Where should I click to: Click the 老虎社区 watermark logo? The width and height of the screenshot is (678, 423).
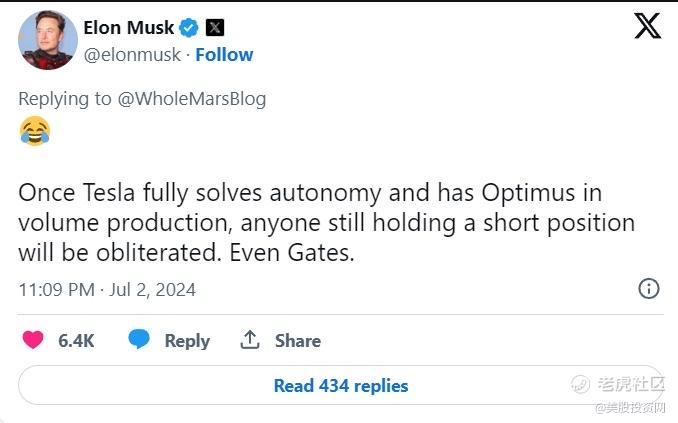tap(620, 385)
